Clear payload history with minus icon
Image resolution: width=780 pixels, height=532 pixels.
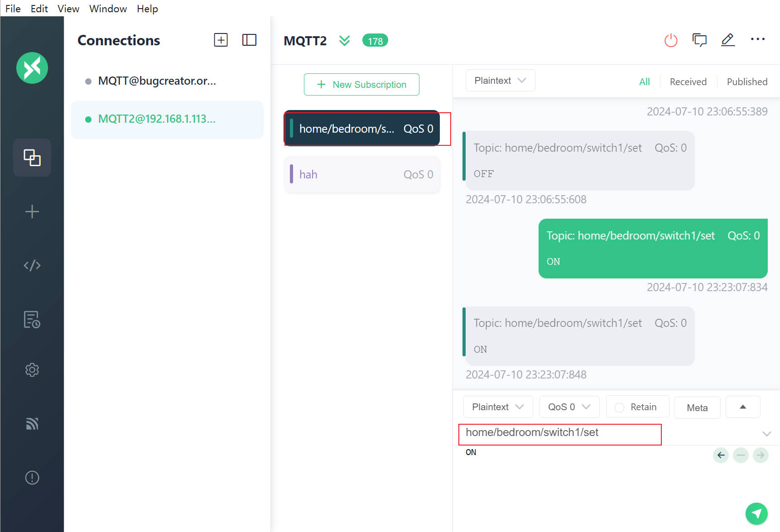[741, 455]
